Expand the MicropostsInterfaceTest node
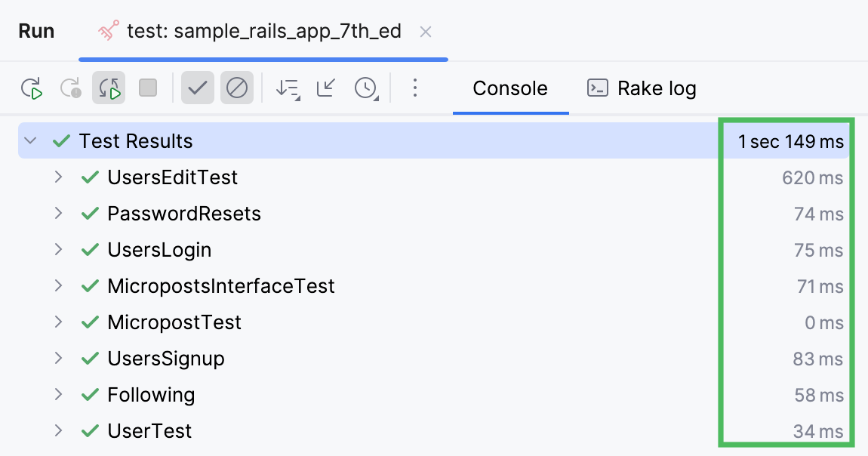Screen dimensions: 868x456 pos(59,286)
